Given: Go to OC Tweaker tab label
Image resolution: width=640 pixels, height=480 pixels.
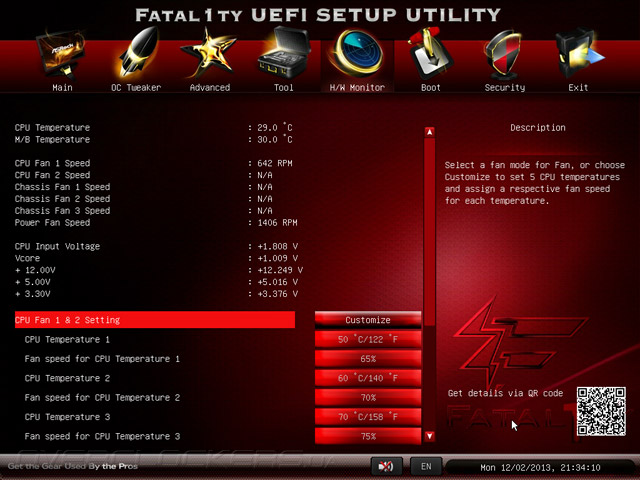Looking at the screenshot, I should (x=136, y=87).
